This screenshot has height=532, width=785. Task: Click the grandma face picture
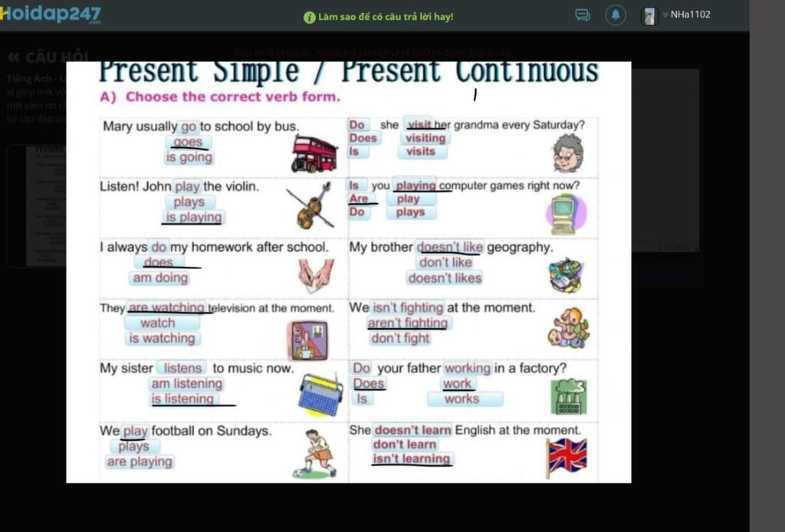coord(568,153)
